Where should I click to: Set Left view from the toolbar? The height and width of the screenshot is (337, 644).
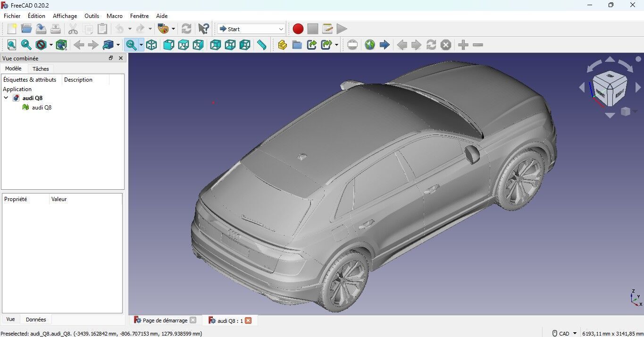245,45
